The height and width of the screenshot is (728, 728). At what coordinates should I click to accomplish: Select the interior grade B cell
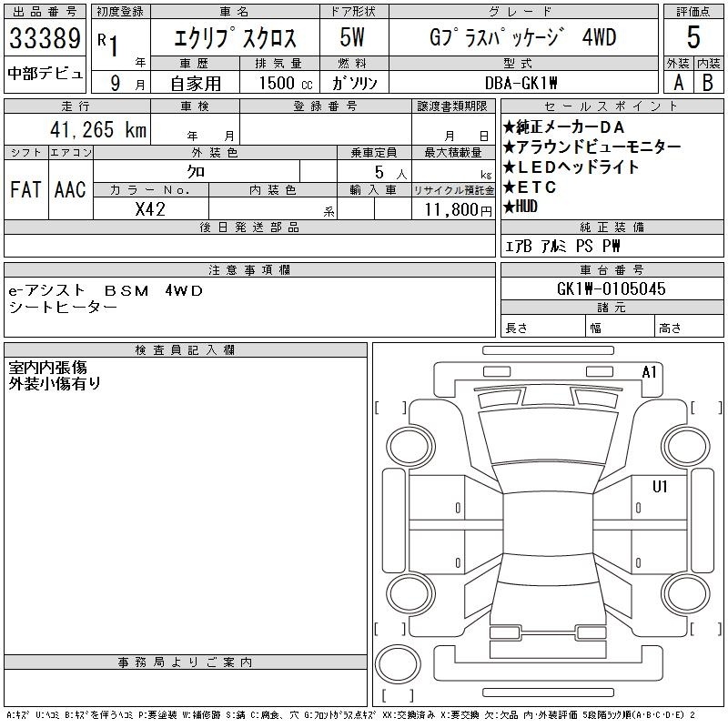(708, 81)
